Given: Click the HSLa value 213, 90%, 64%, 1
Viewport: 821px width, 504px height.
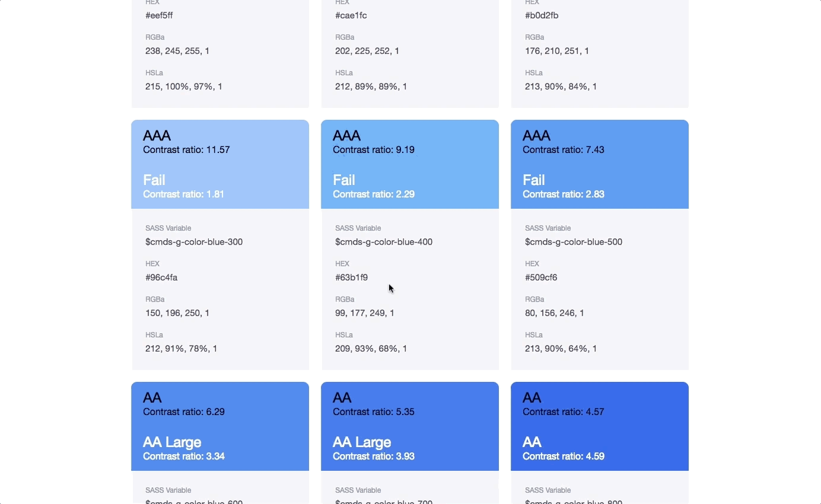Looking at the screenshot, I should click(x=561, y=349).
